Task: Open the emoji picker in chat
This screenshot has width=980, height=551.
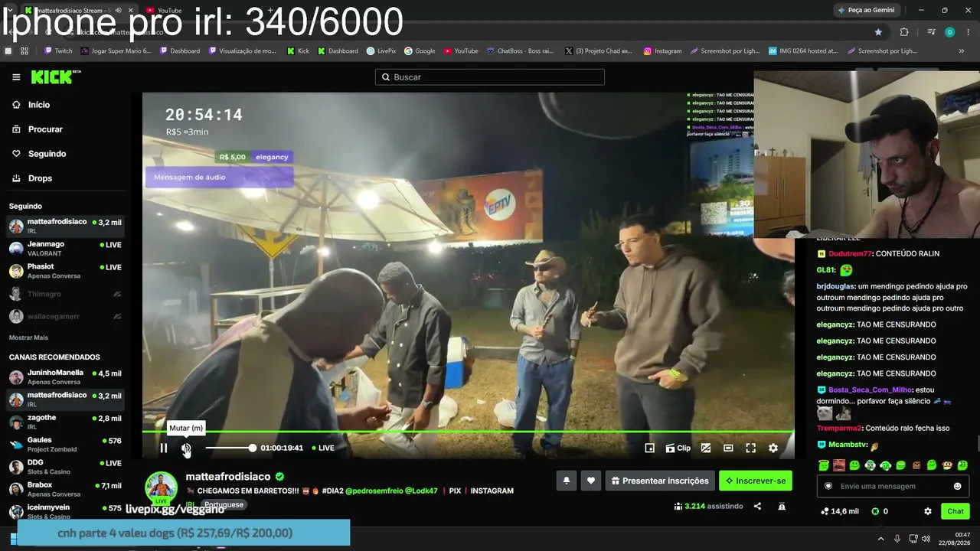Action: (957, 486)
